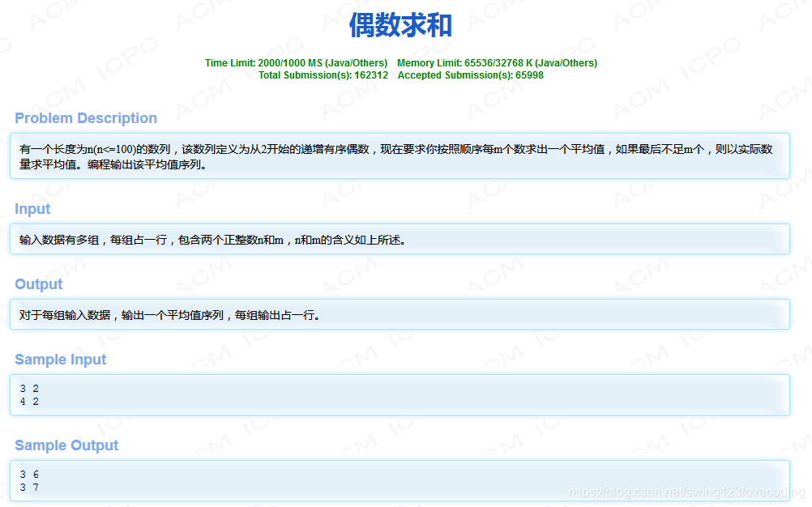This screenshot has width=812, height=507.
Task: Click the Output section heading
Action: coord(39,284)
